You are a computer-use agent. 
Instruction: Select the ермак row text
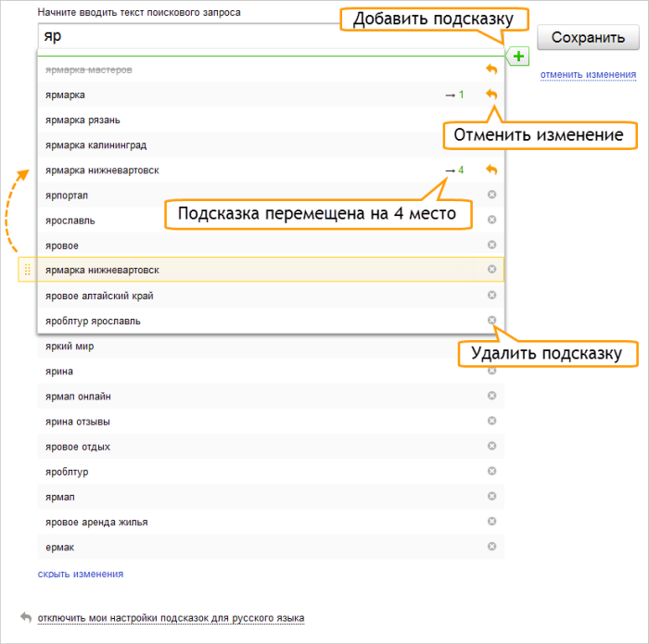[x=60, y=548]
